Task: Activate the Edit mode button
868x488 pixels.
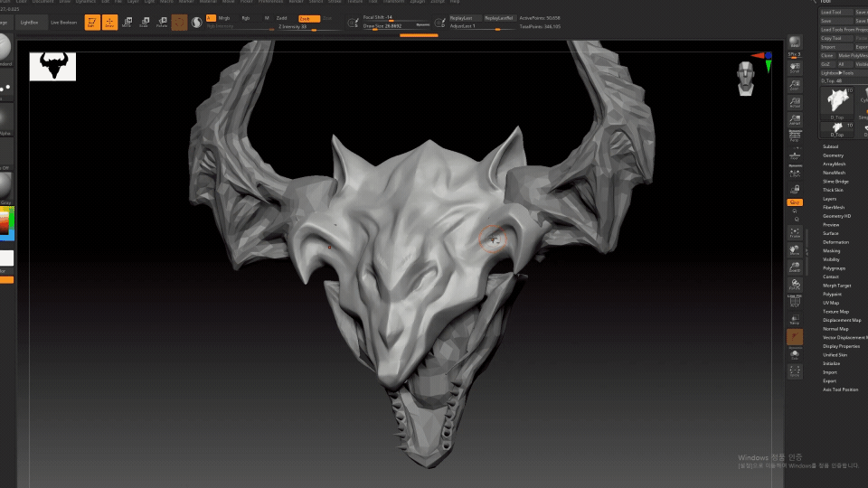Action: click(x=92, y=23)
